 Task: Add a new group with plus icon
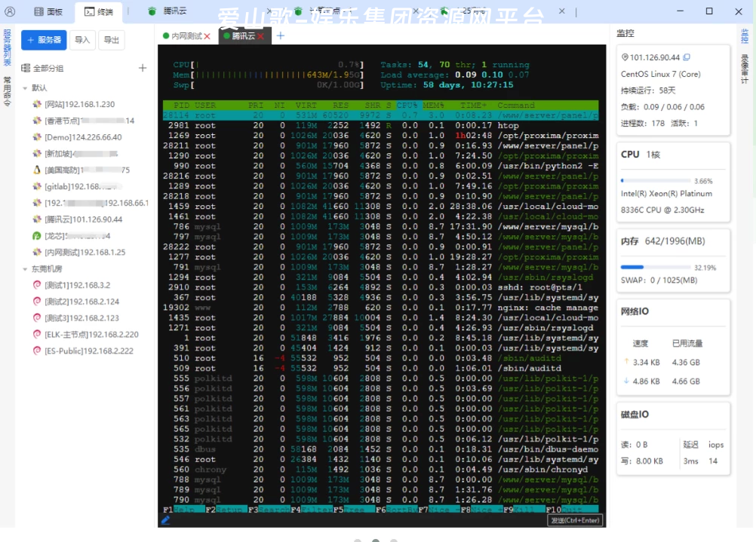tap(143, 68)
